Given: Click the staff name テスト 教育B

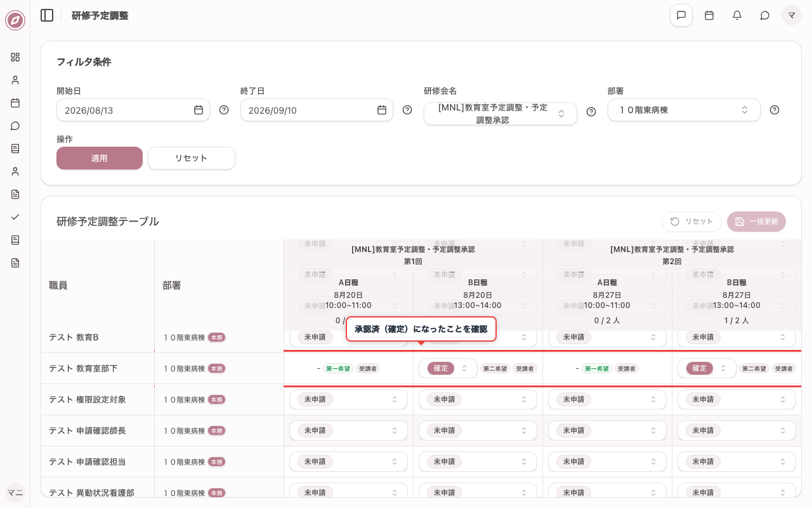Looking at the screenshot, I should pyautogui.click(x=74, y=337).
